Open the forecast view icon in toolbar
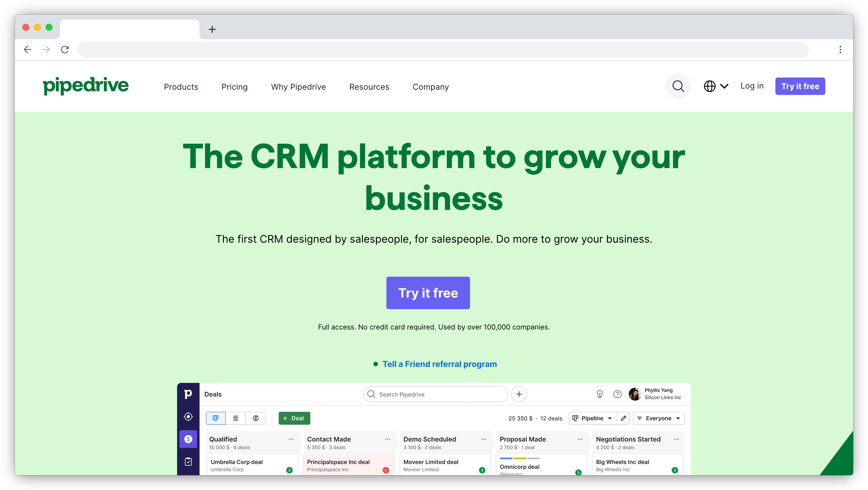 click(x=256, y=418)
